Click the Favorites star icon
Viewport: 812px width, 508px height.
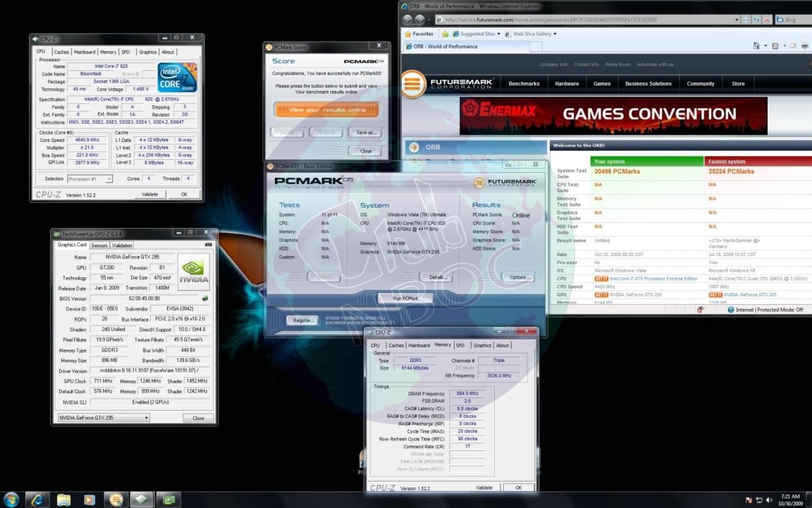(x=408, y=34)
